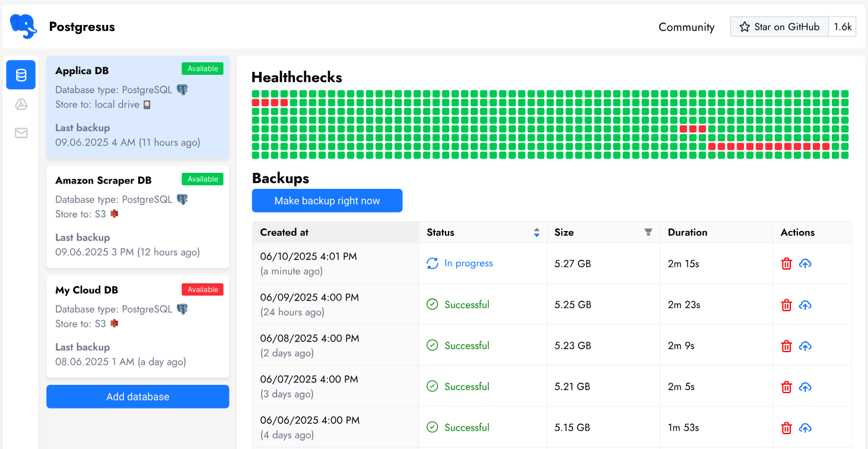This screenshot has width=868, height=449.
Task: Click the Postgresus elephant logo
Action: 24,26
